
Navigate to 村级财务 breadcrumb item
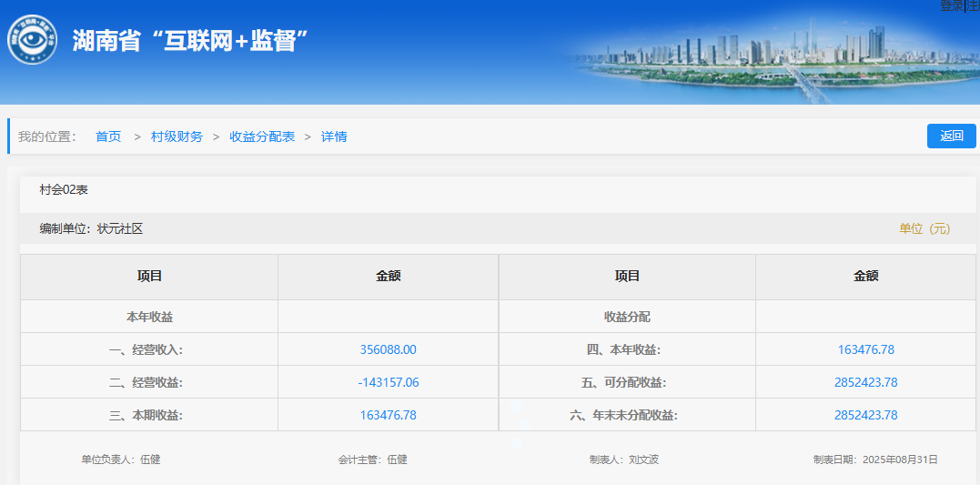tap(177, 136)
